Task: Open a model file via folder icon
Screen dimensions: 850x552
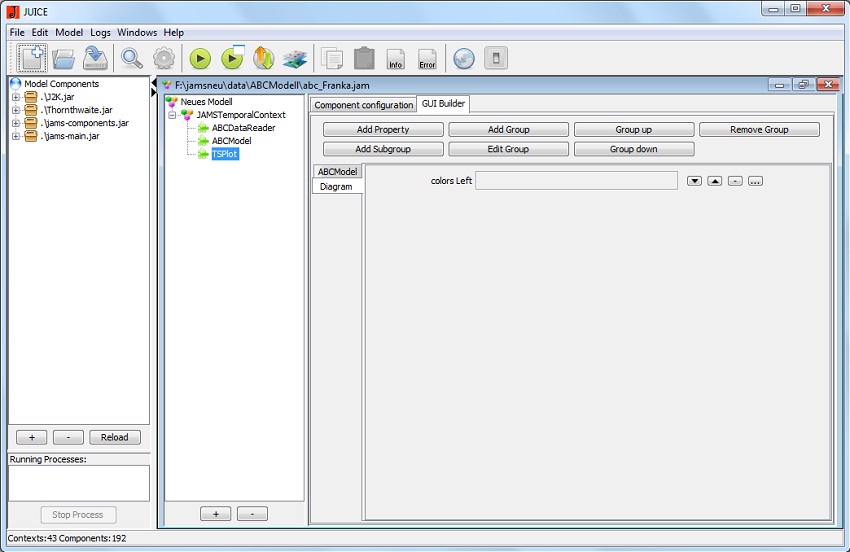Action: pos(64,58)
